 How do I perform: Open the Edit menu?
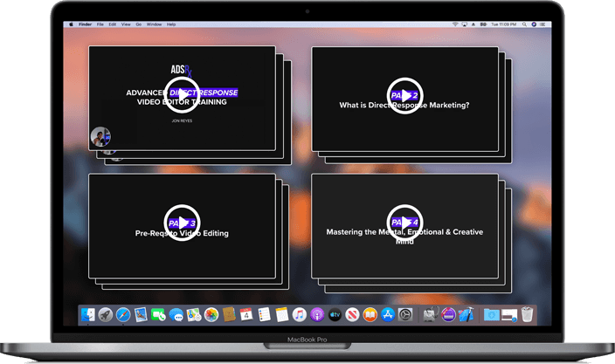pyautogui.click(x=113, y=24)
